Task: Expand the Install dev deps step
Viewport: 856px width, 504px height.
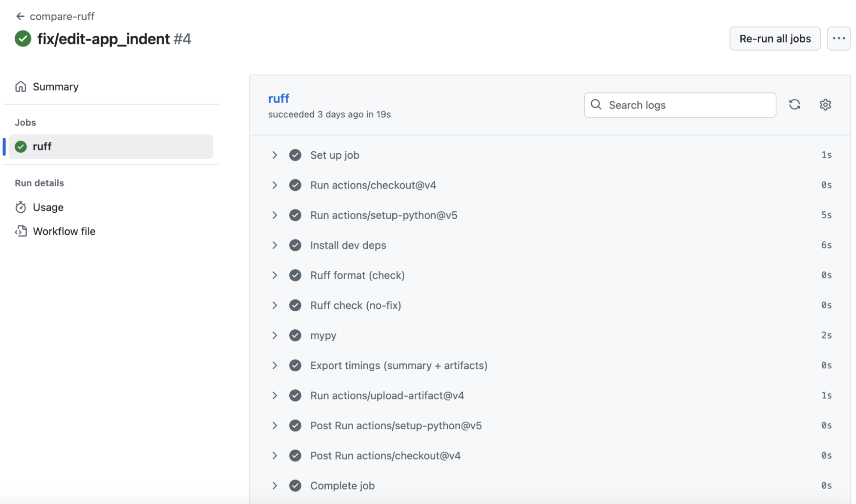Action: click(275, 245)
